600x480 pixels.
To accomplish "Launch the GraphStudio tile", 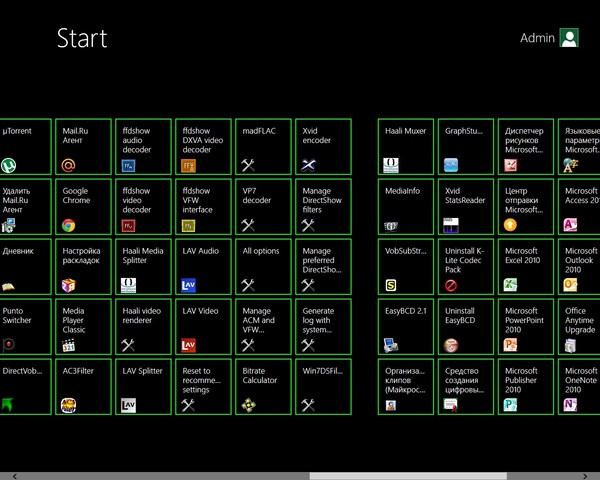I will pos(466,147).
